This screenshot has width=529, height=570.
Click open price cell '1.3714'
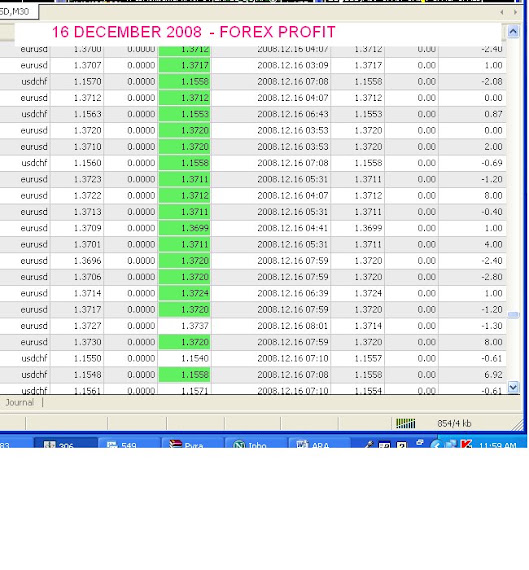tap(87, 293)
